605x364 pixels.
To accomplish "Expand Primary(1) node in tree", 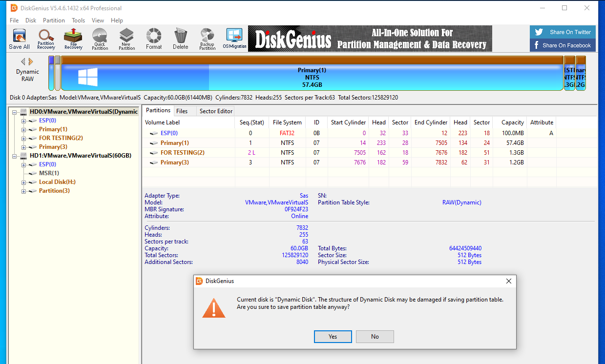I will click(23, 129).
